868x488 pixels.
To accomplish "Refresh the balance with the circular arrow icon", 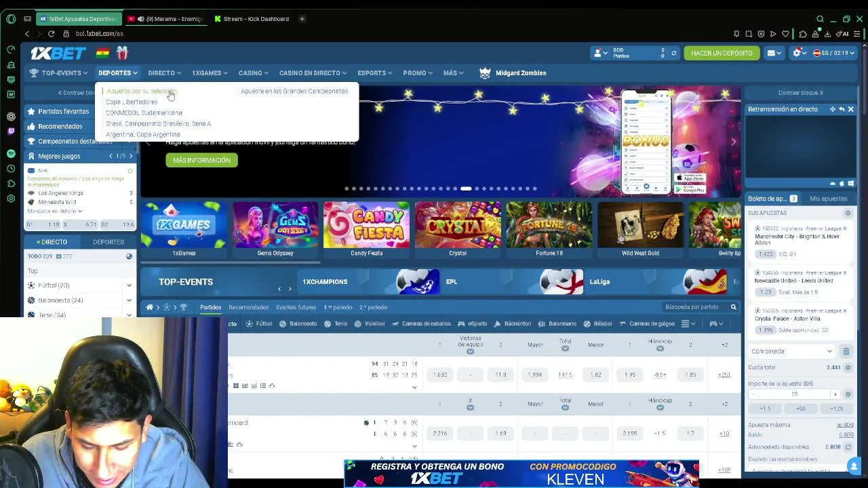I will pyautogui.click(x=673, y=53).
